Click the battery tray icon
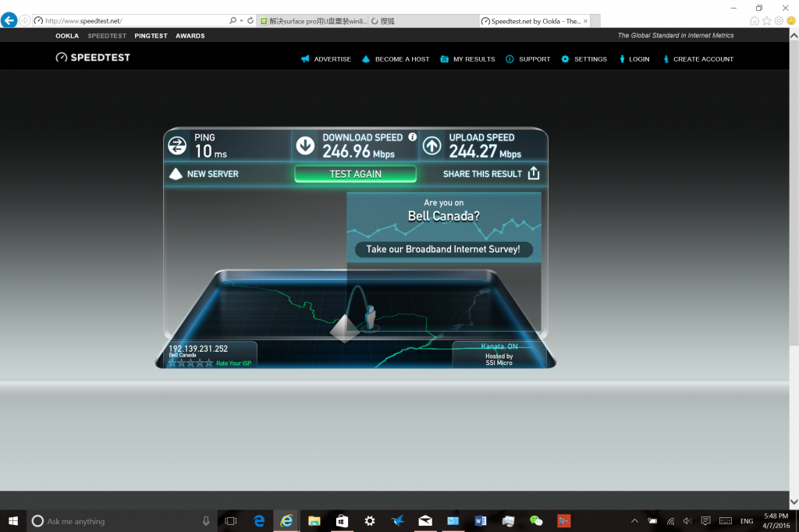Image resolution: width=799 pixels, height=532 pixels. pos(652,521)
